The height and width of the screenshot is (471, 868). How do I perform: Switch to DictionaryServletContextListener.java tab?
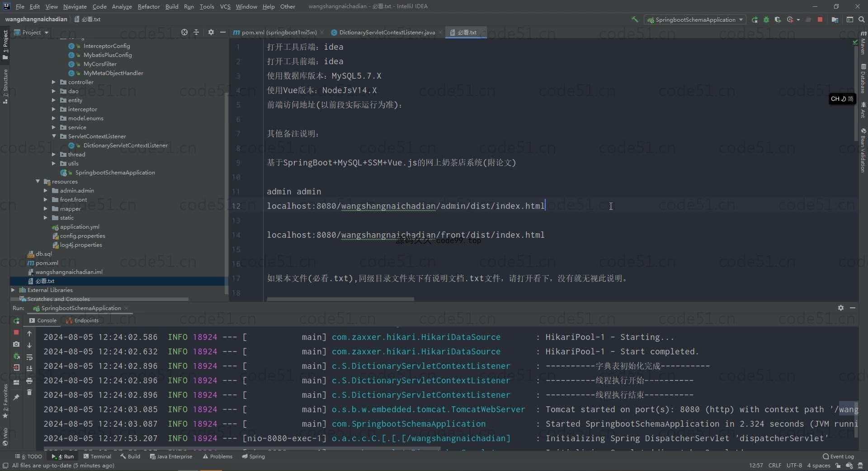click(x=387, y=32)
